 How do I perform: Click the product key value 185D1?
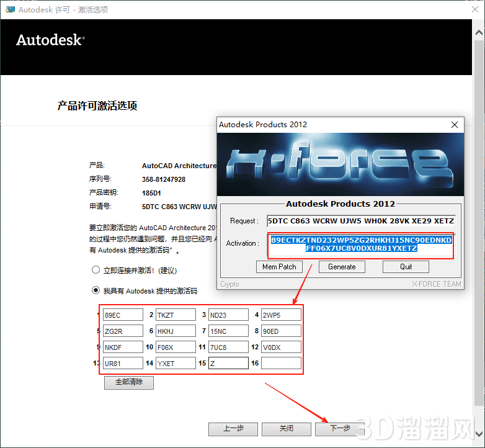[151, 193]
